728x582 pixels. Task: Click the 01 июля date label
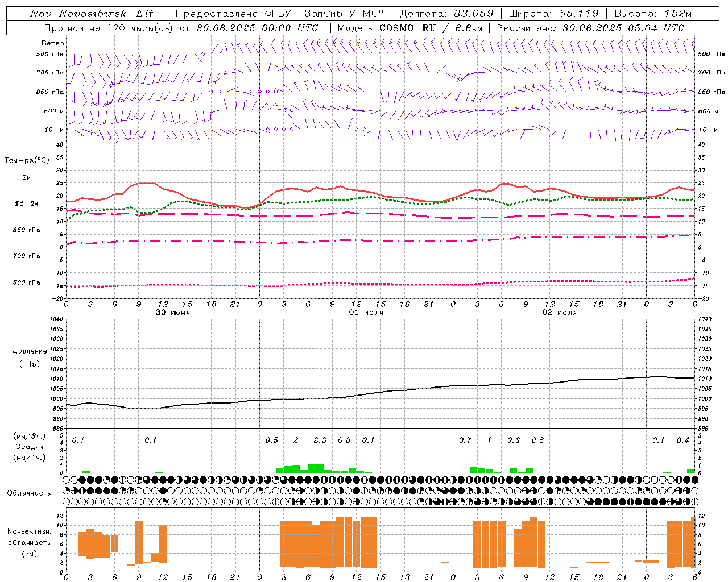[366, 313]
